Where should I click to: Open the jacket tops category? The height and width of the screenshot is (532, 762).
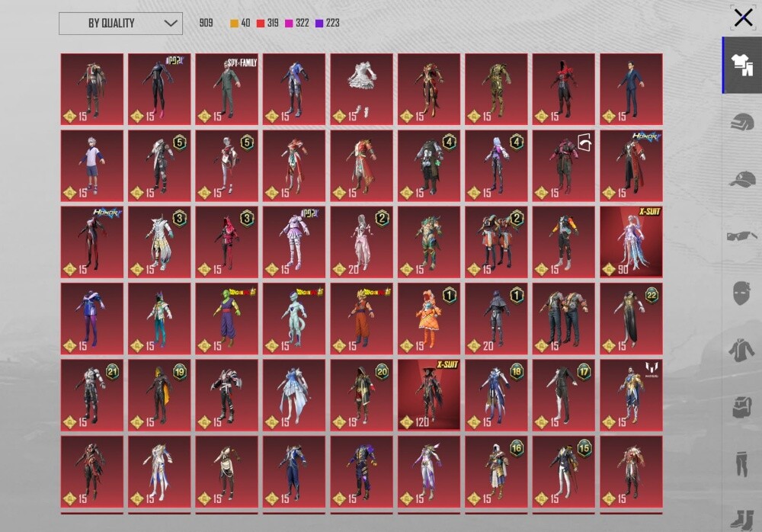pos(741,350)
